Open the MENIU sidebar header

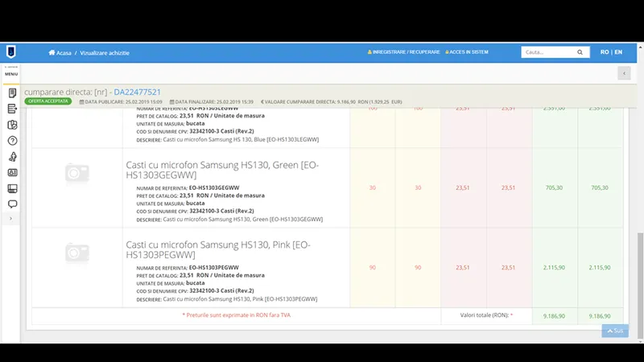point(11,74)
